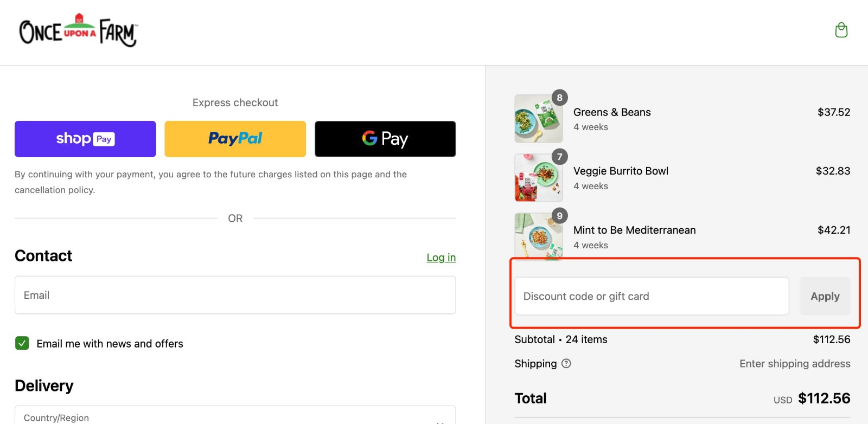Open the Log in link

click(441, 258)
